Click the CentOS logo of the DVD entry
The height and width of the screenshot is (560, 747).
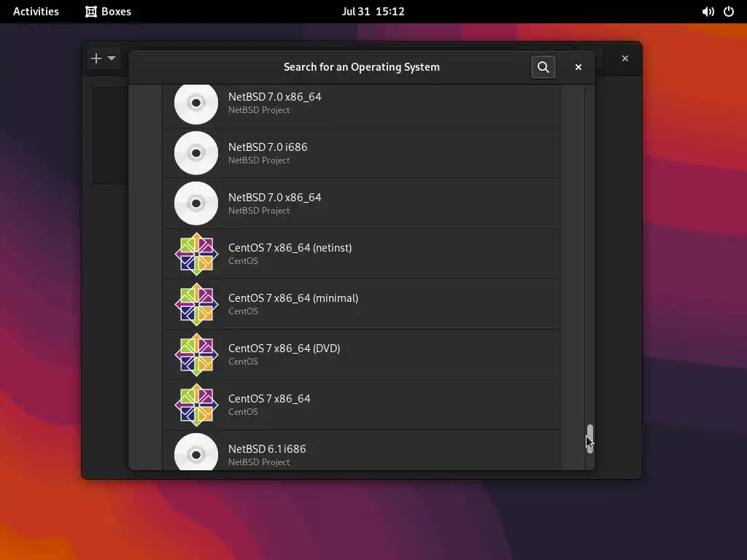pyautogui.click(x=196, y=355)
